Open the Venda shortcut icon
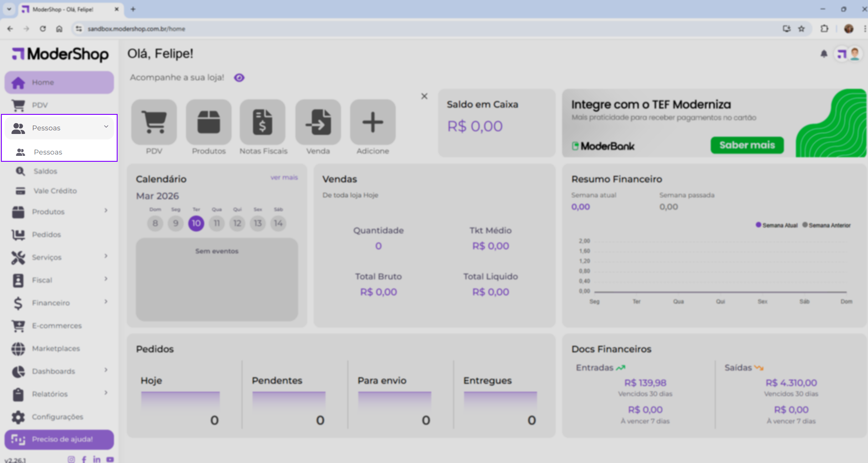The height and width of the screenshot is (463, 868). click(x=318, y=122)
